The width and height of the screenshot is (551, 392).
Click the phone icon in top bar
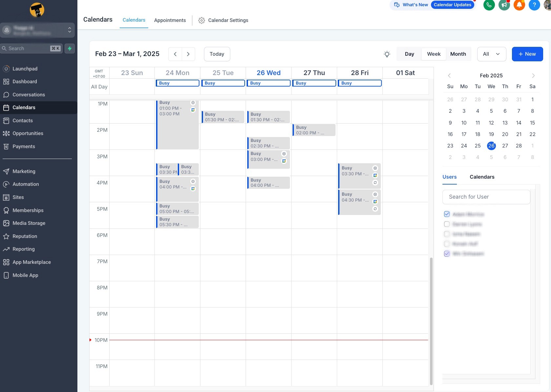[x=489, y=5]
